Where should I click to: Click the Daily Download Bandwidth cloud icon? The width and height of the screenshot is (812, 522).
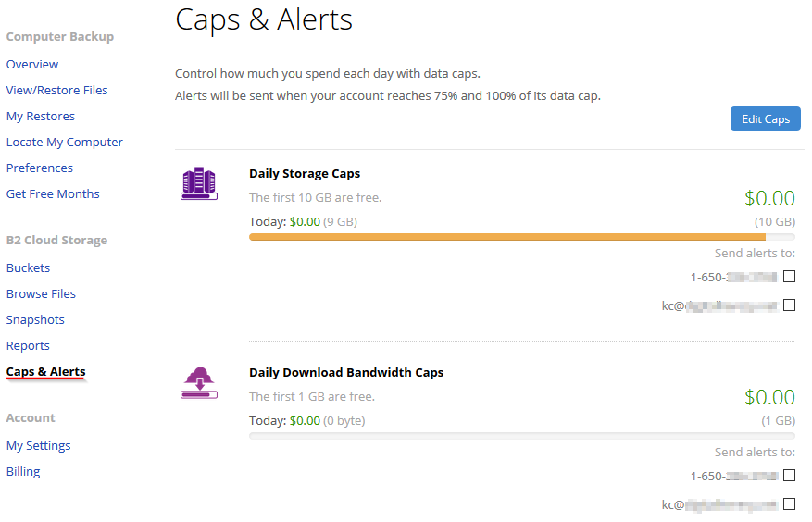tap(199, 382)
